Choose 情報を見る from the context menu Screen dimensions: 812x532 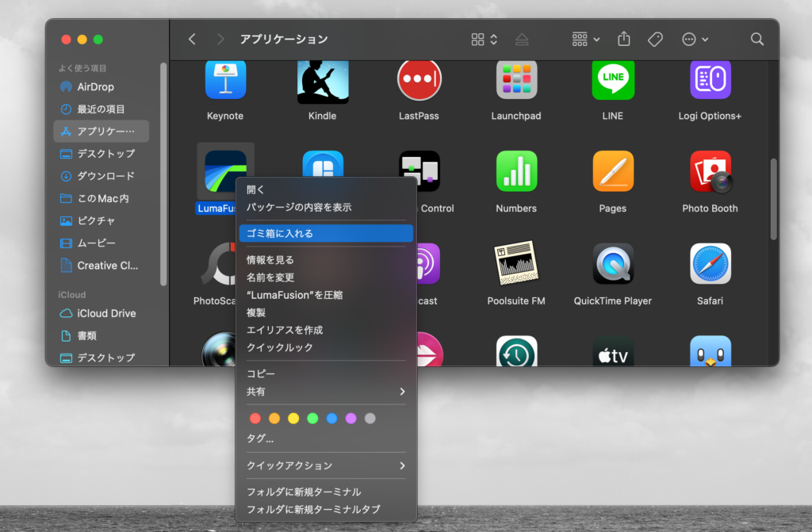(x=326, y=260)
